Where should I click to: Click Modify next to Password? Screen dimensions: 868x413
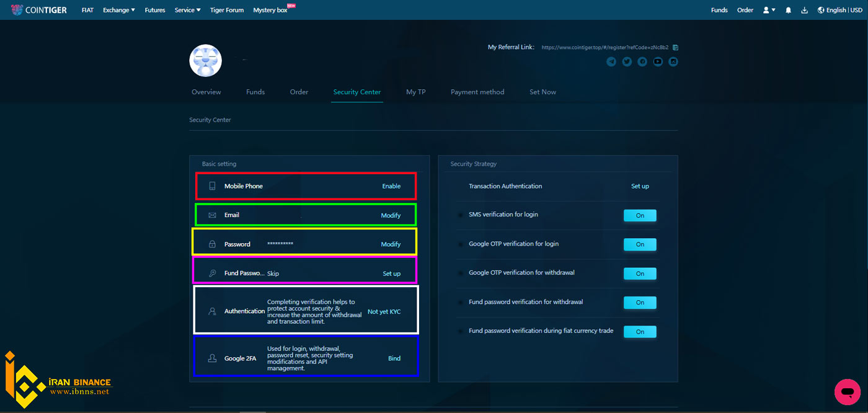point(391,244)
